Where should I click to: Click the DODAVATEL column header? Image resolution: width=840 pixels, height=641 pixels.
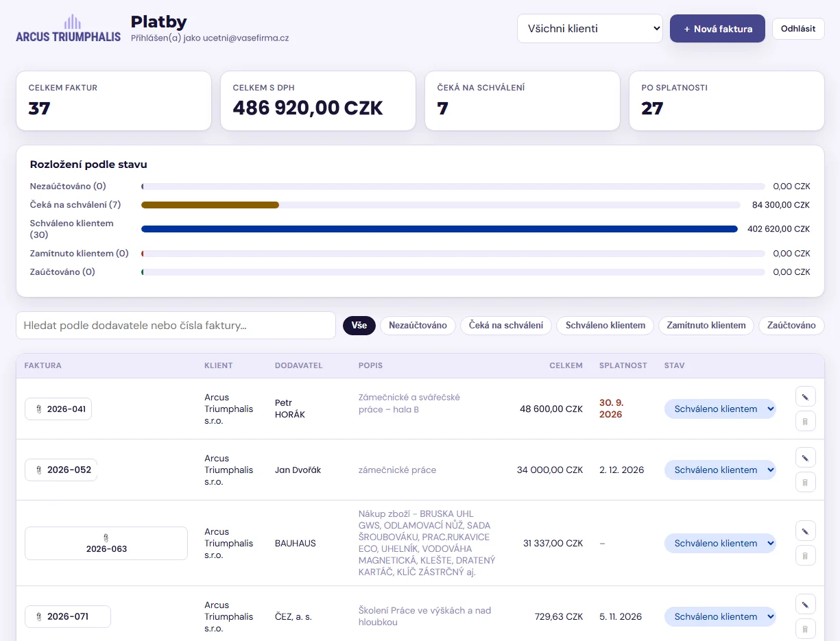[299, 366]
